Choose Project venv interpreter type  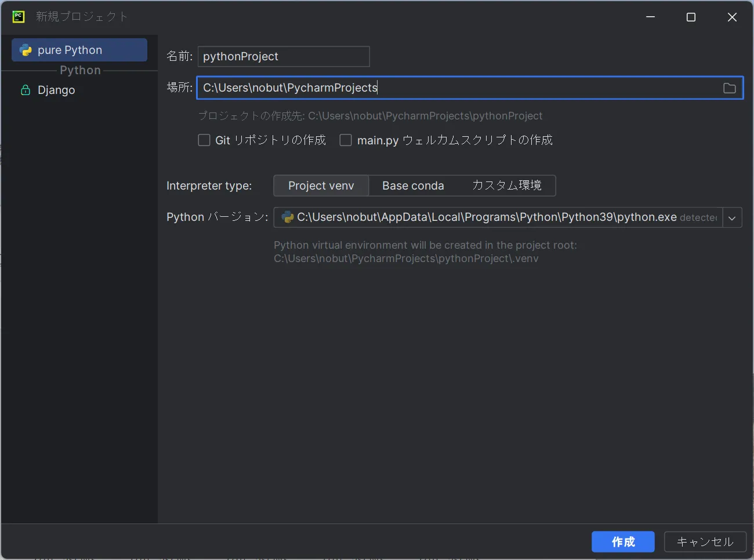tap(321, 186)
